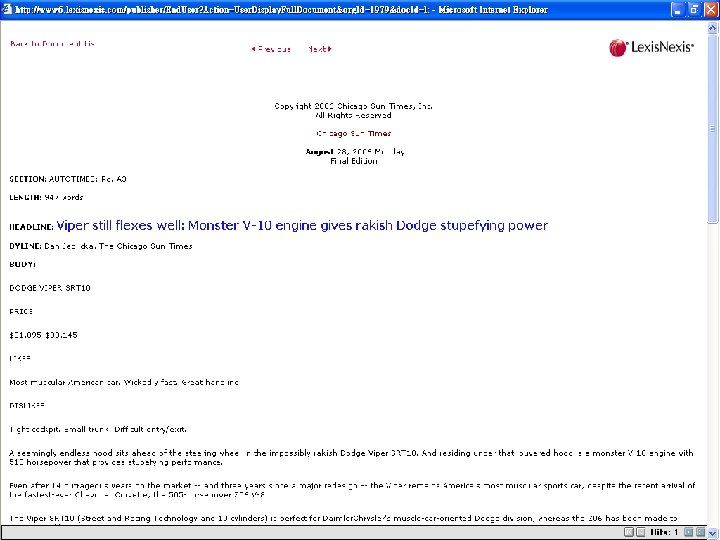Go to the Next document
The image size is (720, 540).
(320, 49)
